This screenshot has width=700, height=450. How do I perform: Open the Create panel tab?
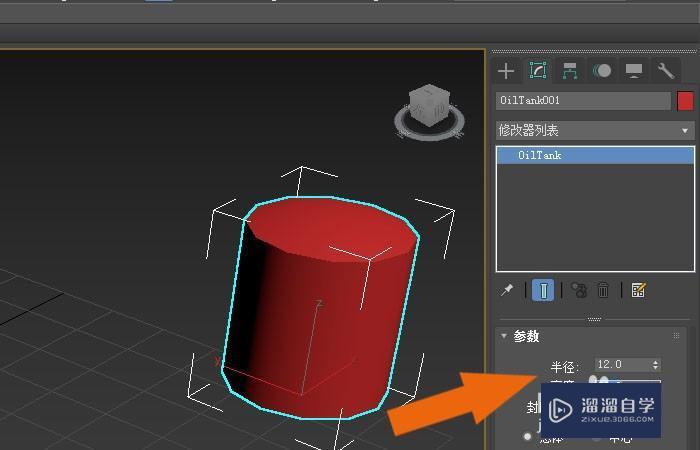[506, 71]
